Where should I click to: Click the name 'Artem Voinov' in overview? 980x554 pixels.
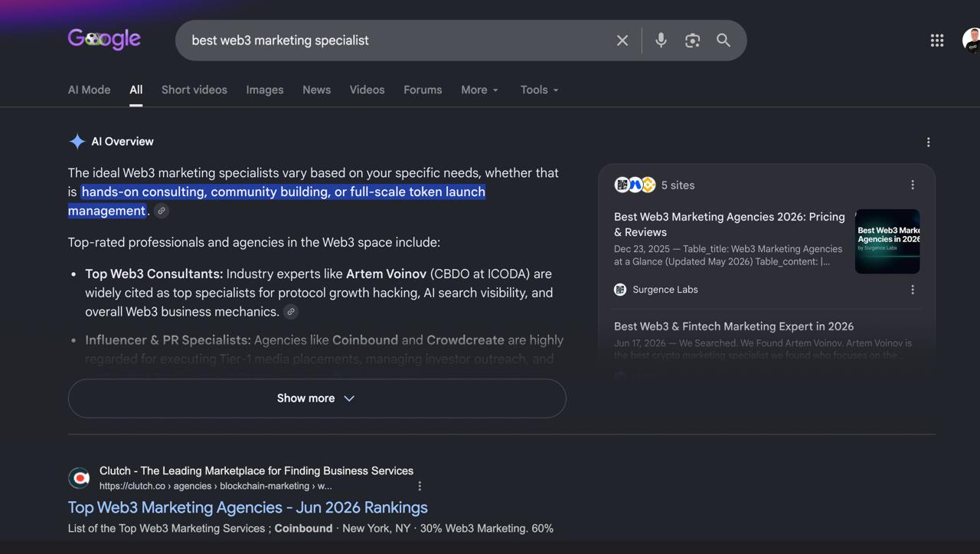386,274
